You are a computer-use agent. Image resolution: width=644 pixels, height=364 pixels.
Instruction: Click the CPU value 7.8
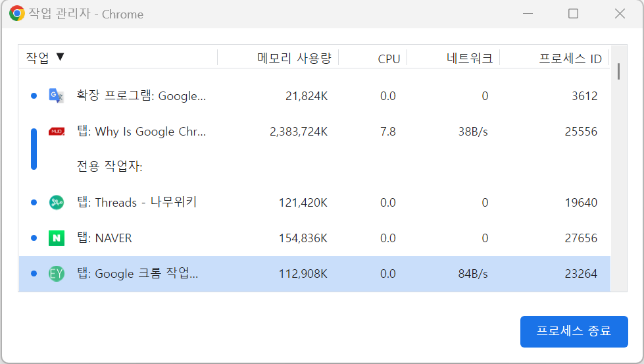point(387,132)
